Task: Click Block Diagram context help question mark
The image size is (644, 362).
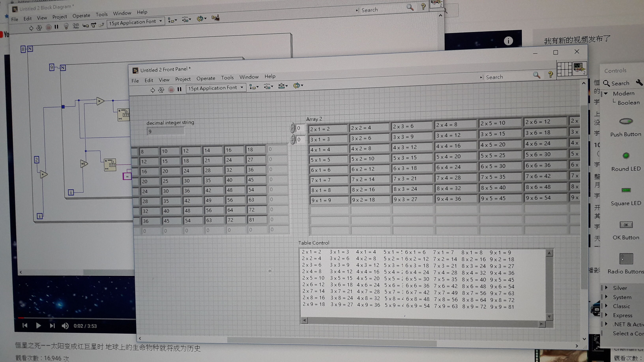Action: point(423,6)
